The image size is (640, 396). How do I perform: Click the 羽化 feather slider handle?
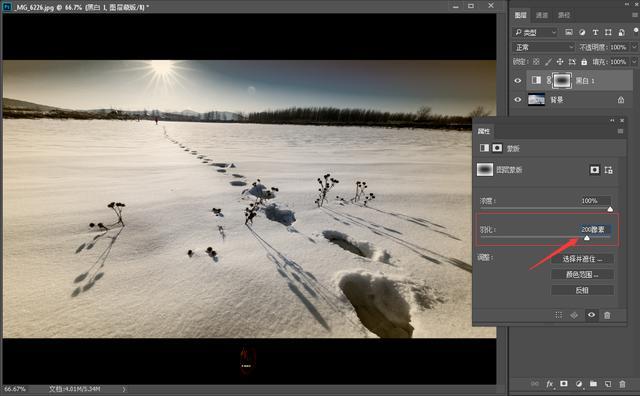coord(587,238)
